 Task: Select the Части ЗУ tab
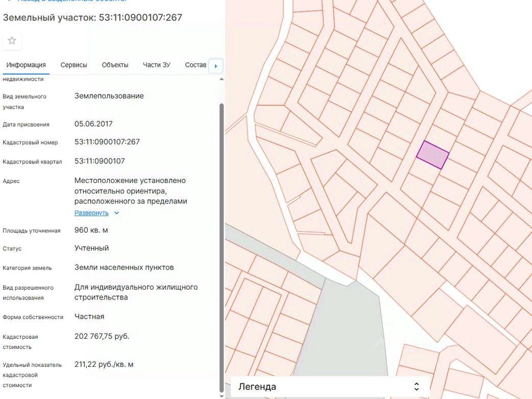pyautogui.click(x=157, y=65)
